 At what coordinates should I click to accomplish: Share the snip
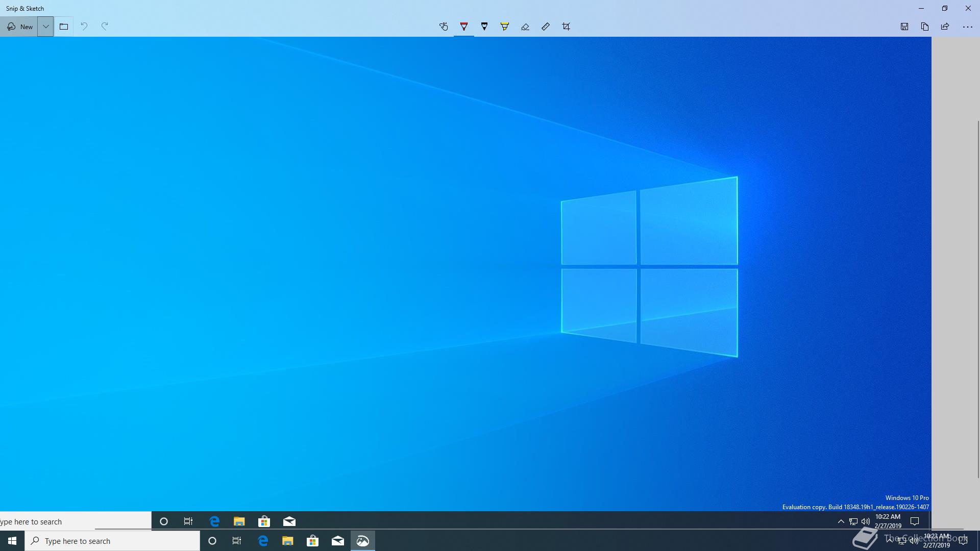click(945, 27)
